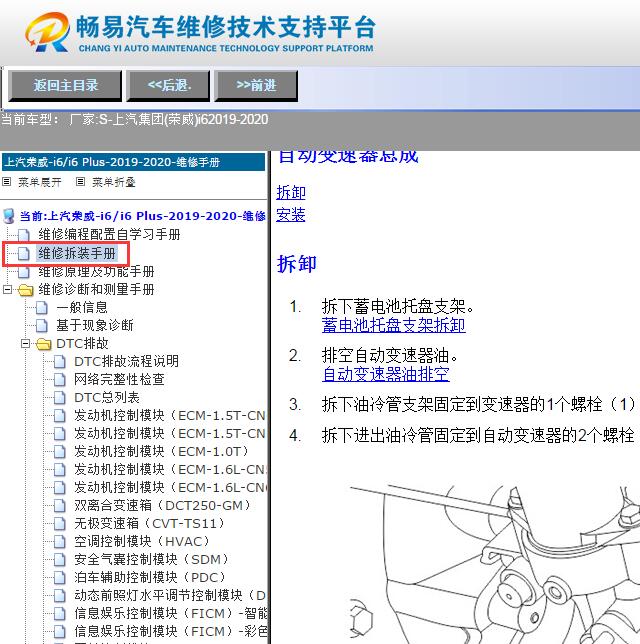Screen dimensions: 640x644
Task: Open 基于现象诊断 page
Action: (95, 325)
